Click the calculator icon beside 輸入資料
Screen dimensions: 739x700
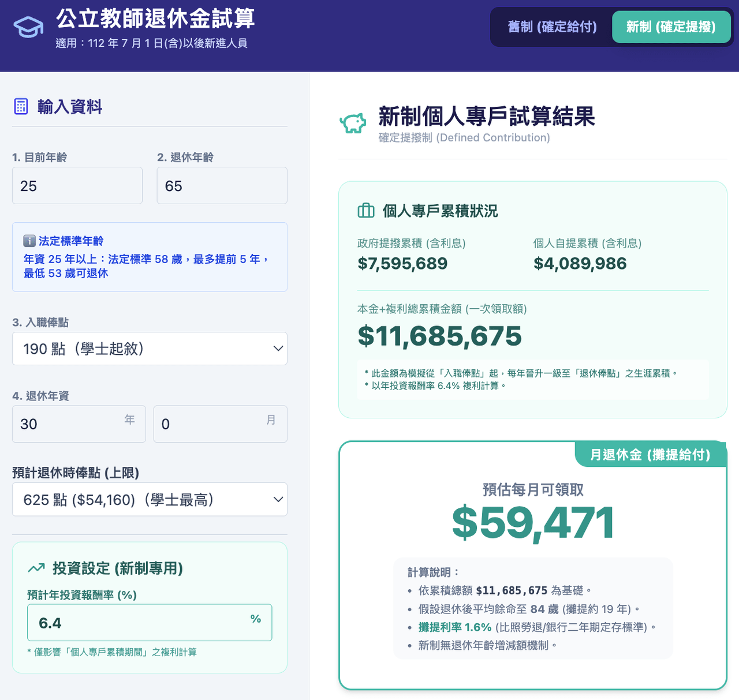coord(21,106)
